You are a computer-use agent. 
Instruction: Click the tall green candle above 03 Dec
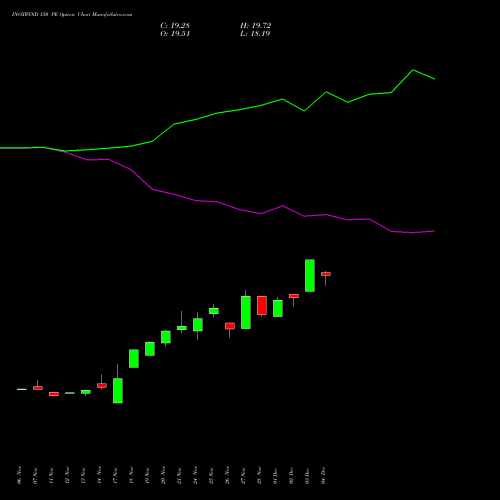coord(310,275)
